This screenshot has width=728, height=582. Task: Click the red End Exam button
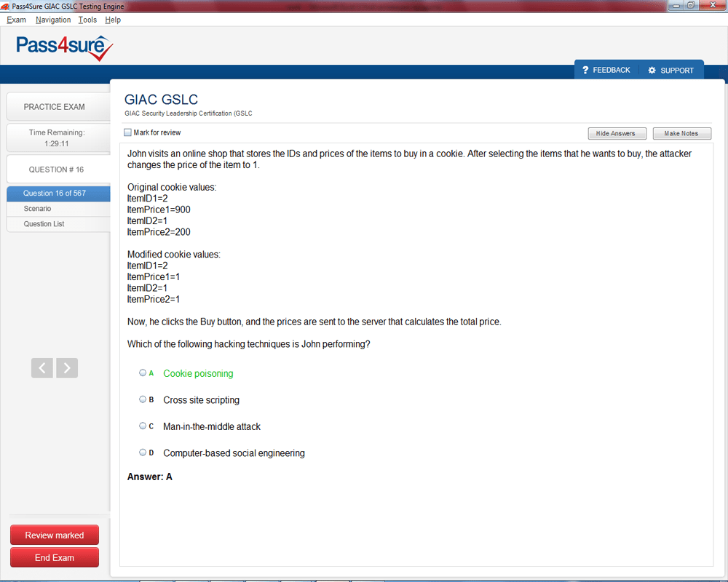[x=55, y=558]
